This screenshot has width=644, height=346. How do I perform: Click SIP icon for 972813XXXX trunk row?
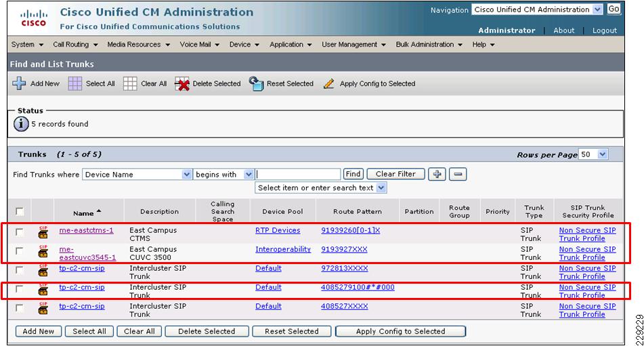click(43, 270)
